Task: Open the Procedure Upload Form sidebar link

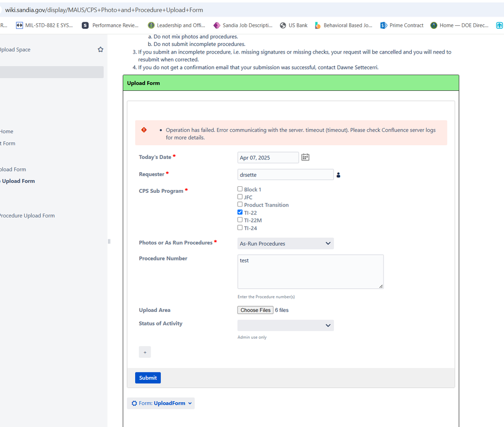Action: click(x=27, y=216)
